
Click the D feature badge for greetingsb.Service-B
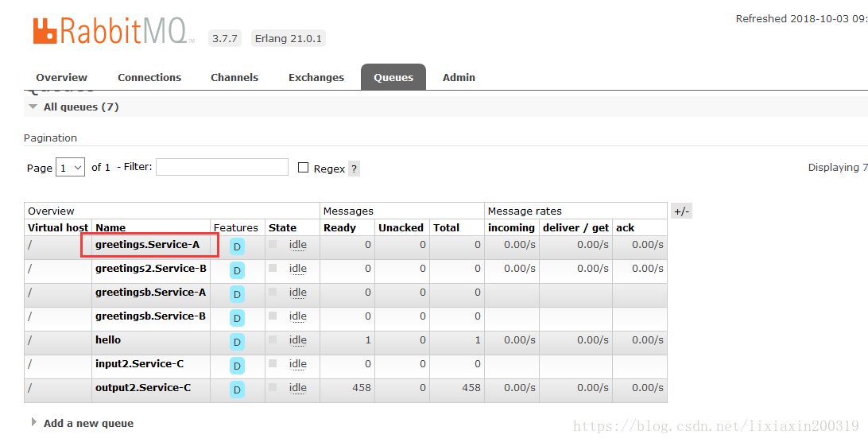pyautogui.click(x=237, y=318)
